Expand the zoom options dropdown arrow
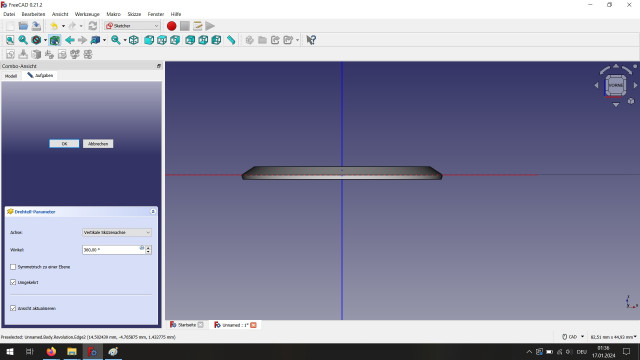 tap(124, 40)
